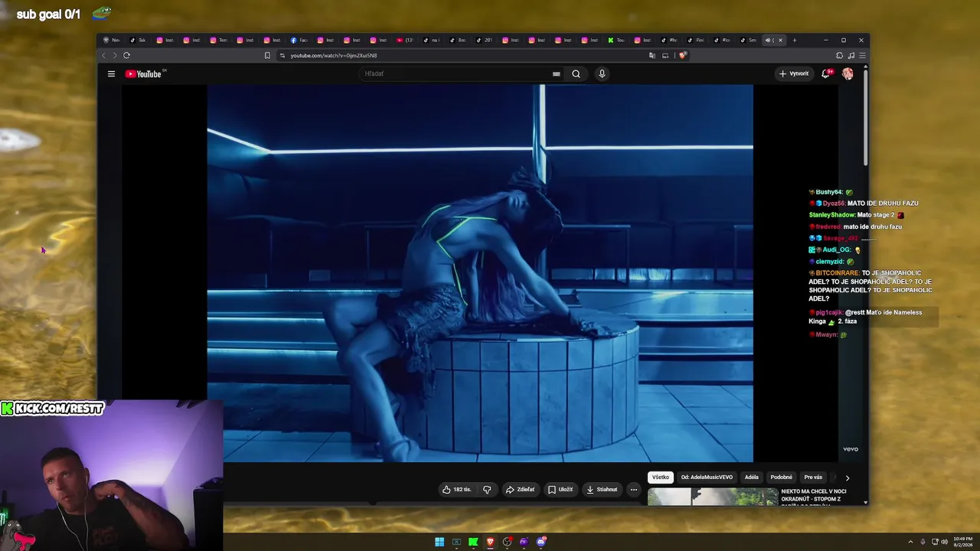Open the browser main menu
This screenshot has height=551, width=980.
coord(862,55)
